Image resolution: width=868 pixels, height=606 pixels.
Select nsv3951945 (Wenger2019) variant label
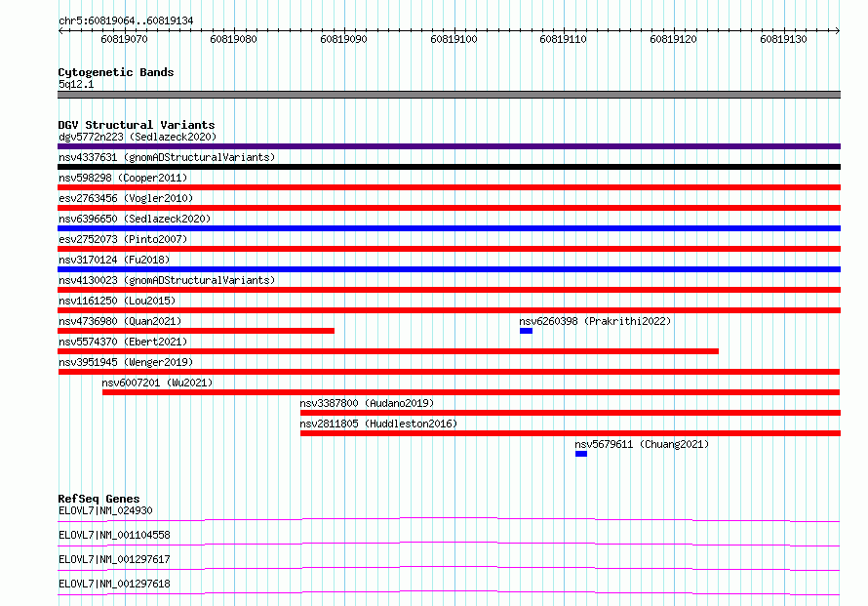coord(126,362)
